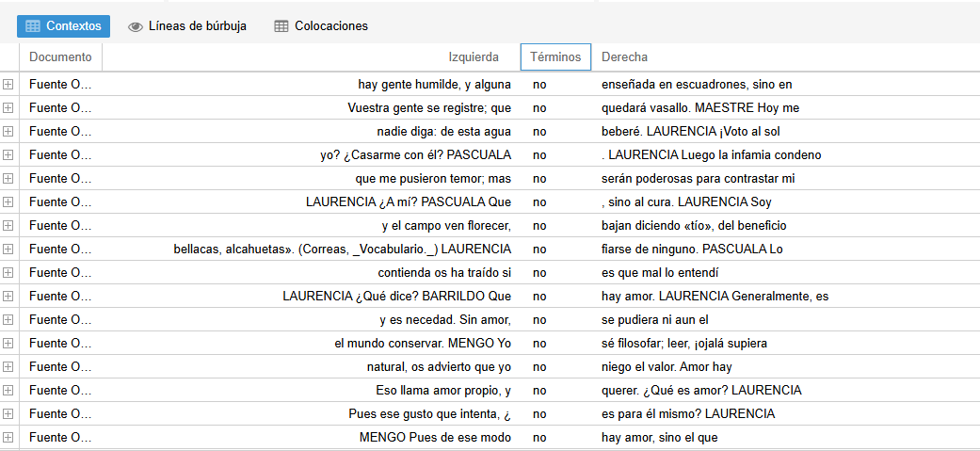
Task: Click left context 'natural, os advierto que yo'
Action: [x=439, y=366]
